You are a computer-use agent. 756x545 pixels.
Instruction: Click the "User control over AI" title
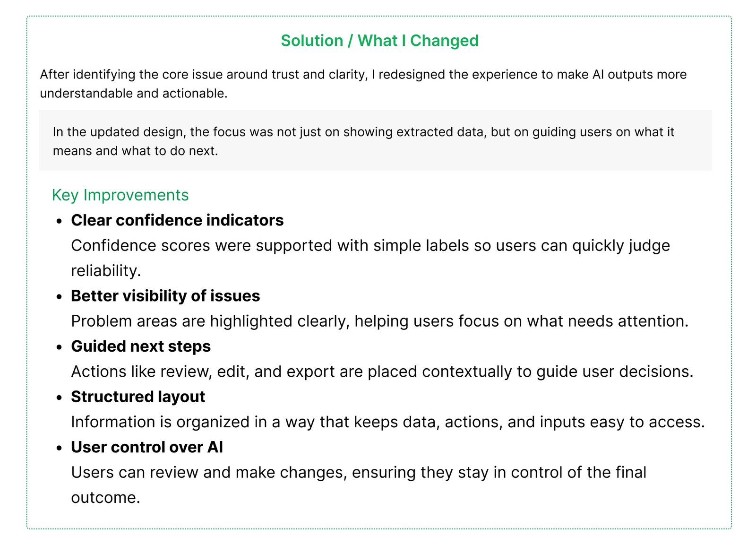[147, 447]
